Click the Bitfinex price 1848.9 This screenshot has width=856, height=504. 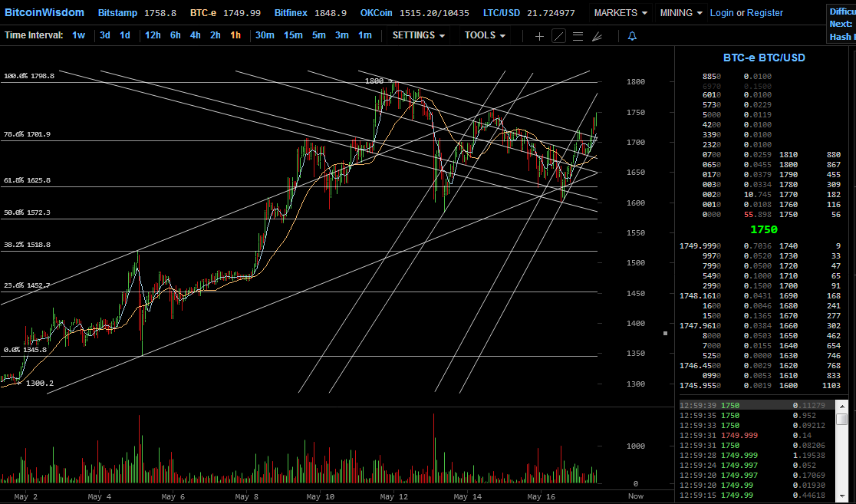pos(331,12)
